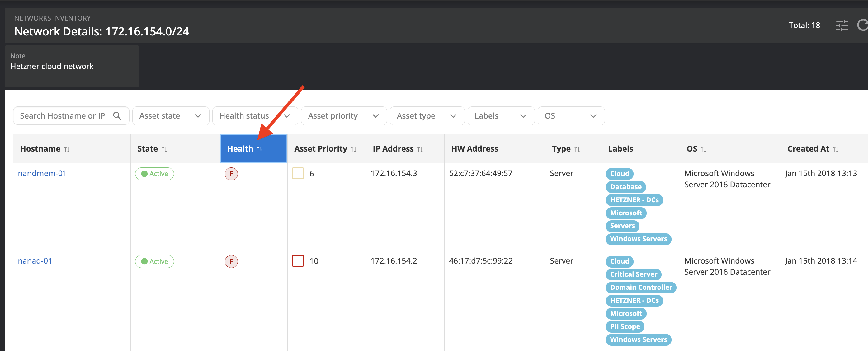This screenshot has width=868, height=351.
Task: Sort by Created At column arrows
Action: 836,149
